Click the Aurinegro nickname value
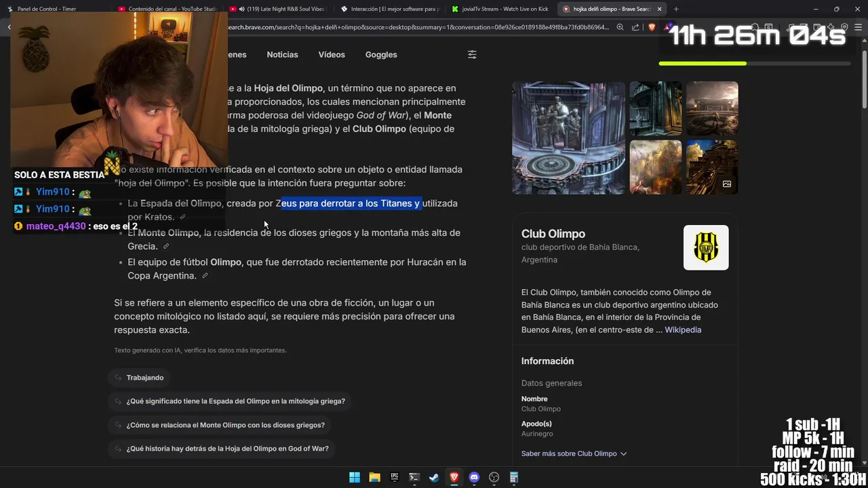This screenshot has height=488, width=868. (x=537, y=434)
